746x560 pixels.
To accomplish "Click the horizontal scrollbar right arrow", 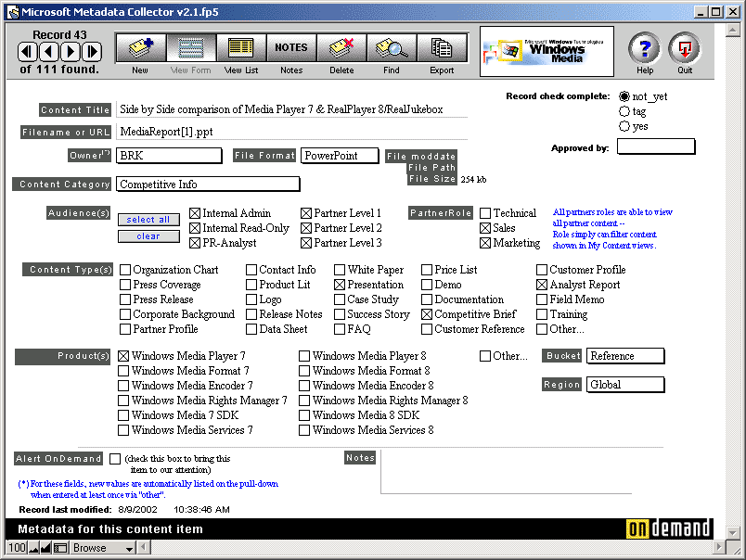I will pyautogui.click(x=718, y=548).
